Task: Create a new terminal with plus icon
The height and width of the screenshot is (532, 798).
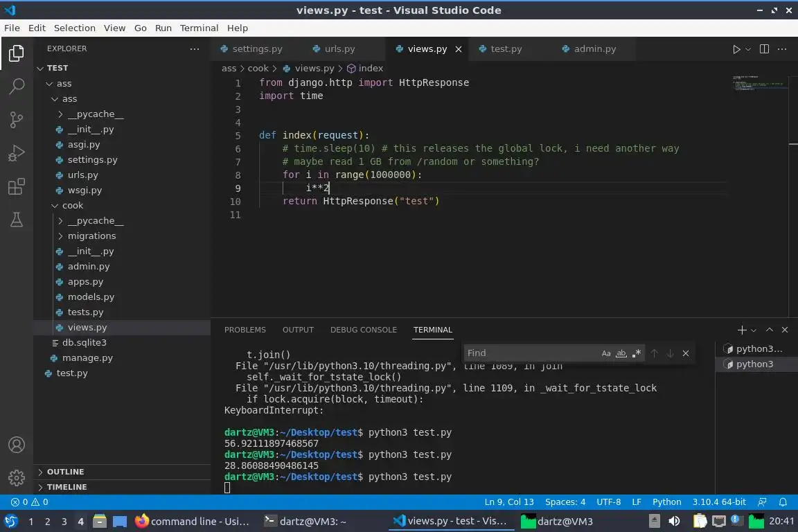Action: (741, 330)
